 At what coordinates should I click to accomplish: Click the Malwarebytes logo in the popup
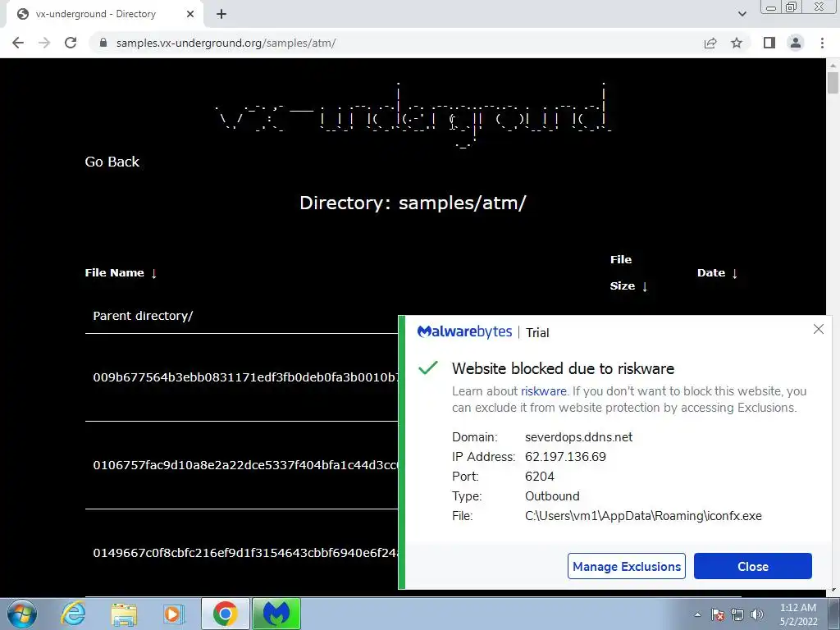[x=464, y=332]
